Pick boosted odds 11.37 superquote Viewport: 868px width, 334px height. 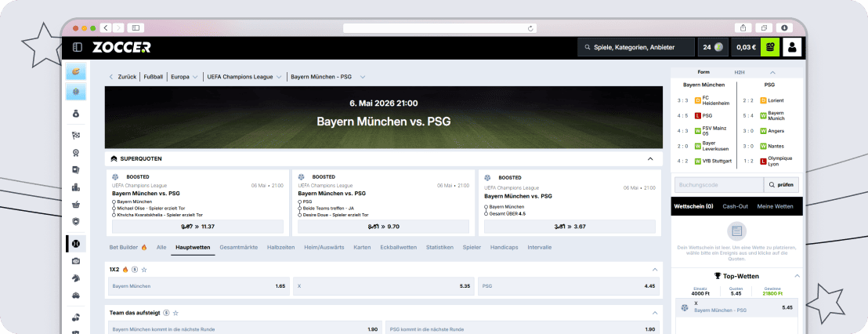[x=197, y=227]
